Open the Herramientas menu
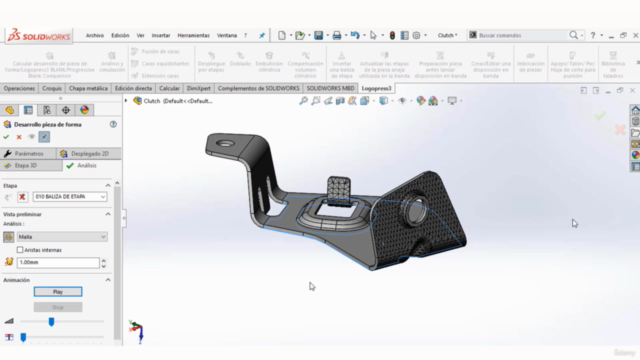640x360 pixels. (193, 36)
